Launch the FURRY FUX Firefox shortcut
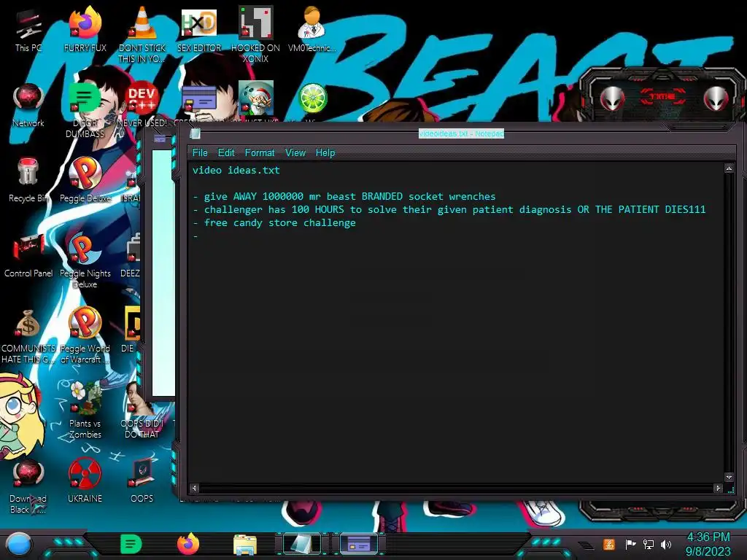Image resolution: width=747 pixels, height=560 pixels. (85, 29)
